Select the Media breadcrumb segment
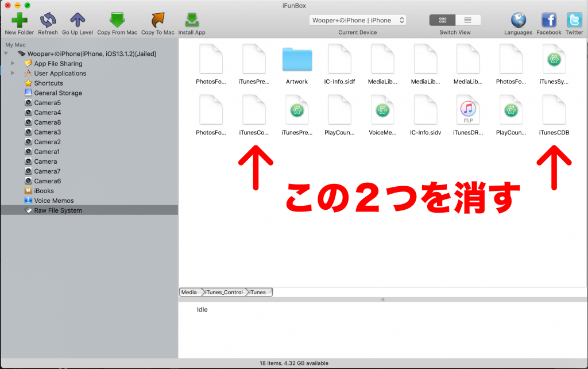This screenshot has height=369, width=588. [x=189, y=292]
